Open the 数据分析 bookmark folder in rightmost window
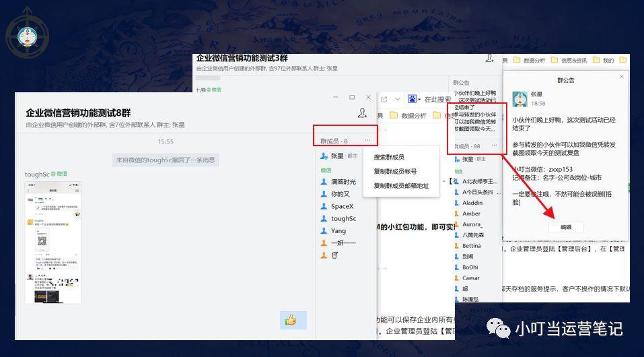The height and width of the screenshot is (357, 644). (x=529, y=60)
